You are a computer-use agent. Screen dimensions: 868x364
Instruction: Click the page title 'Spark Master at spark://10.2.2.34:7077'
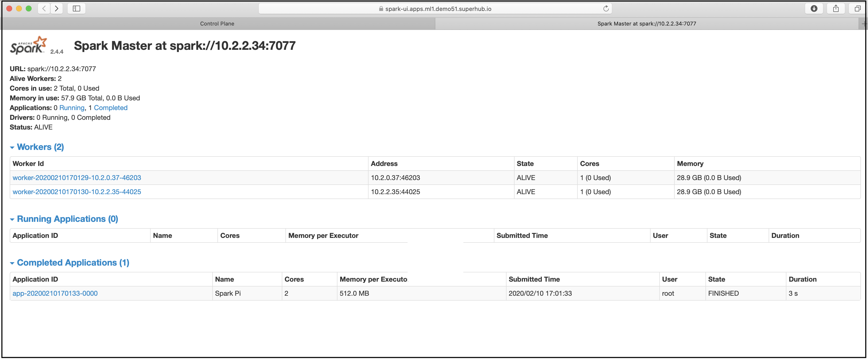pos(185,45)
